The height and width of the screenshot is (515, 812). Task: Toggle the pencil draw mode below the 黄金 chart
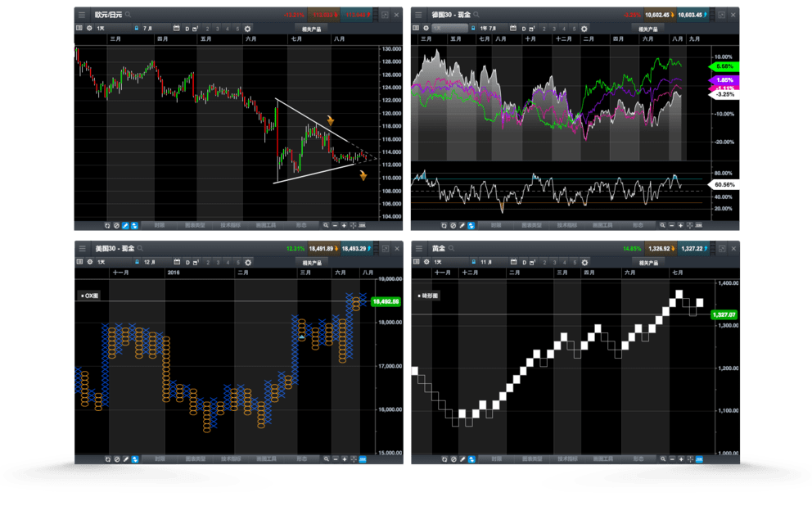coord(462,459)
